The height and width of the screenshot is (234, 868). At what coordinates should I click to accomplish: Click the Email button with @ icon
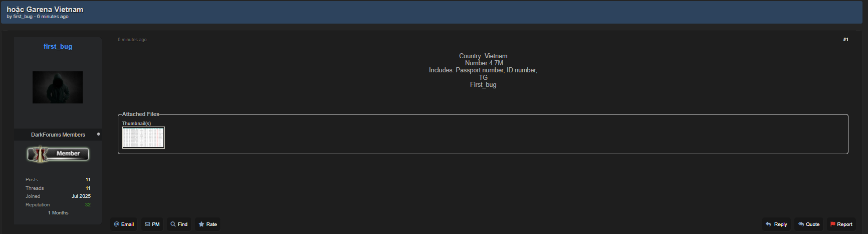pyautogui.click(x=124, y=224)
